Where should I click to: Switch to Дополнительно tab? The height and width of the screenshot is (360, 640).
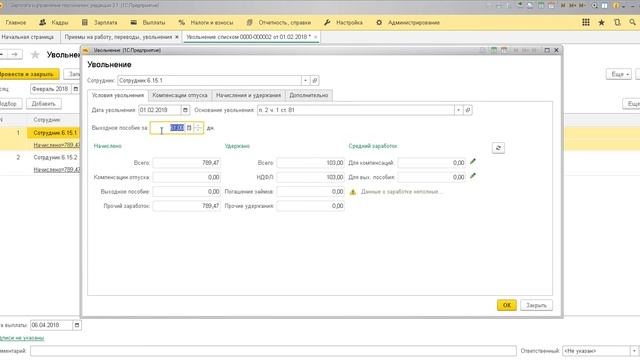pos(309,95)
